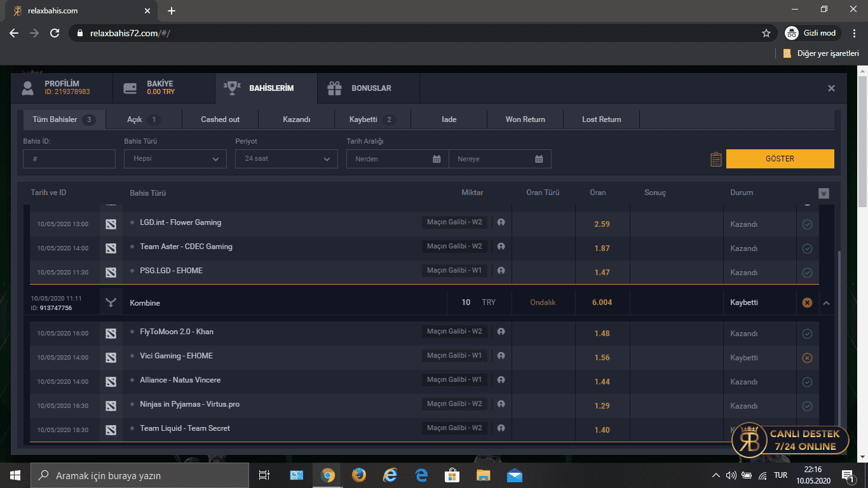Select odds value 6.004 on Kombine row
This screenshot has height=488, width=868.
pos(602,302)
